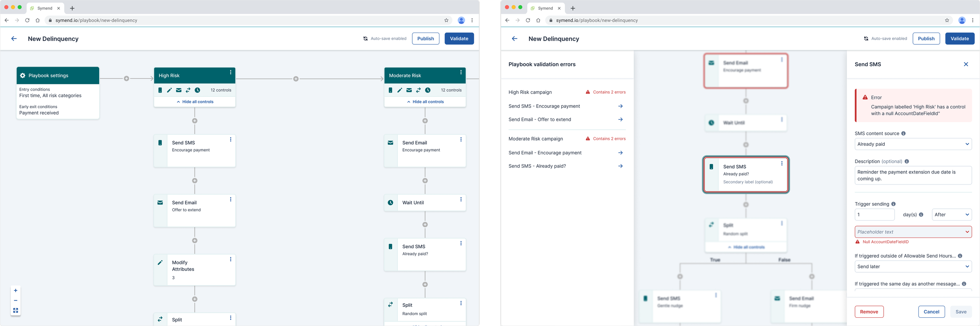Zoom in canvas with plus button
980x326 pixels.
[x=16, y=290]
